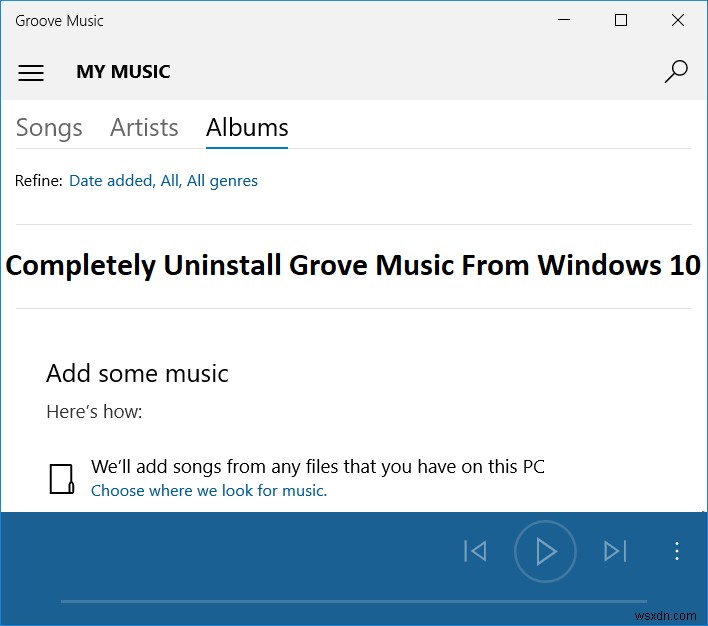Click the We'll add songs from files text
Screen dimensions: 708x626
pos(318,467)
